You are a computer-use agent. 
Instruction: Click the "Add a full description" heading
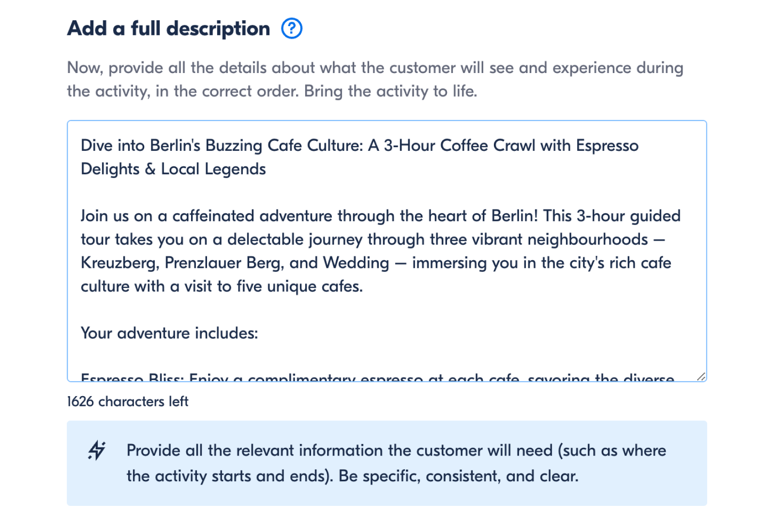pos(168,29)
